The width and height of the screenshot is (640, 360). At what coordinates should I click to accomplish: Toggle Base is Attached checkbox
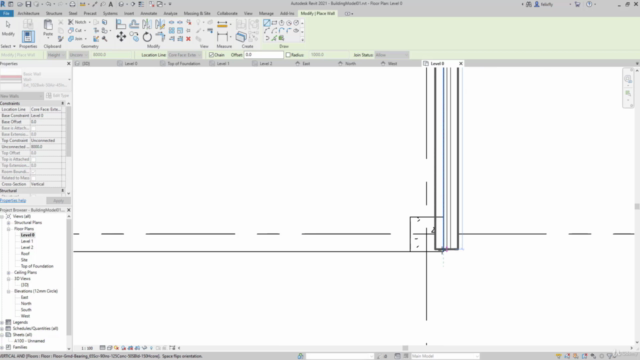click(x=33, y=128)
